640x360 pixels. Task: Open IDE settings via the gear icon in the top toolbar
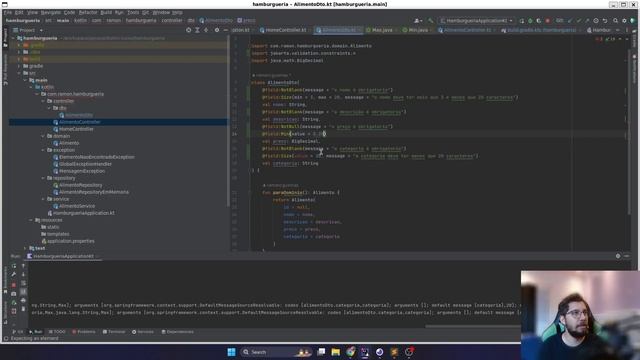pyautogui.click(x=624, y=20)
